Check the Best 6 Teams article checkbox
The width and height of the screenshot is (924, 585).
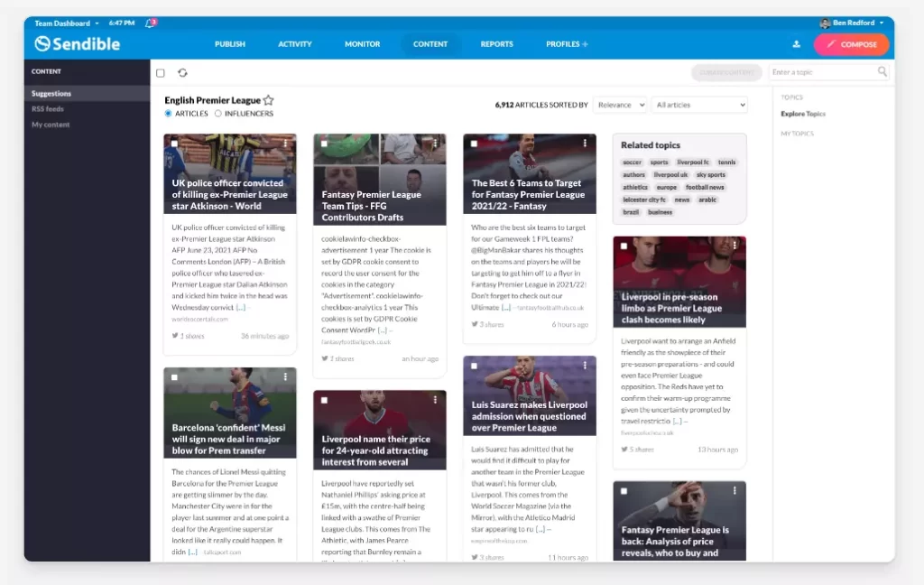[x=474, y=144]
